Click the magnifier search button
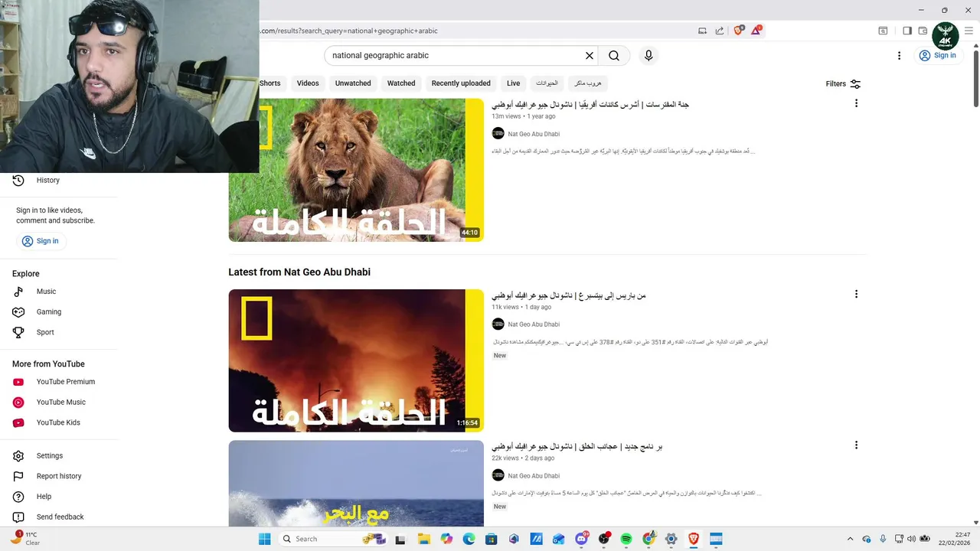Viewport: 980px width, 551px height. pyautogui.click(x=614, y=56)
